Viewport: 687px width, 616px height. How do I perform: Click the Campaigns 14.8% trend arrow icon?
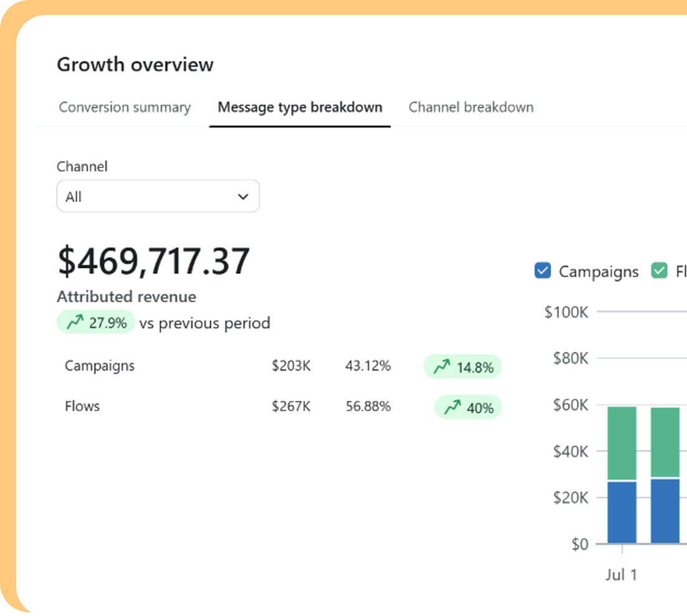click(442, 367)
